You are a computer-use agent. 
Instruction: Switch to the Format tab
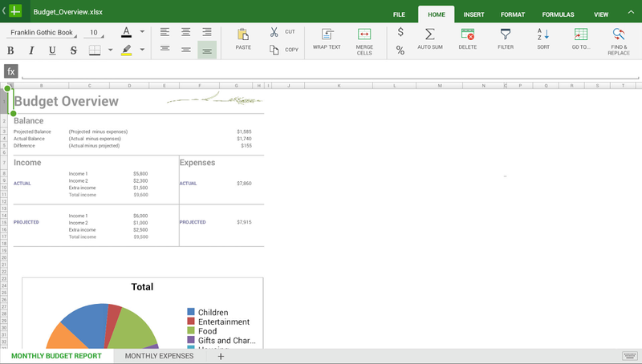coord(513,14)
